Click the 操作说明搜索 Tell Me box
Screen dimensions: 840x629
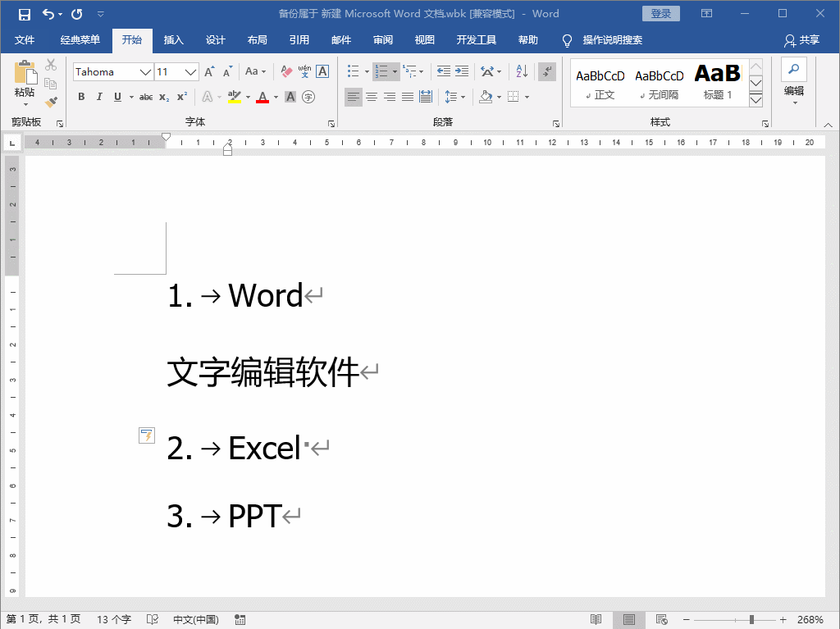tap(612, 40)
